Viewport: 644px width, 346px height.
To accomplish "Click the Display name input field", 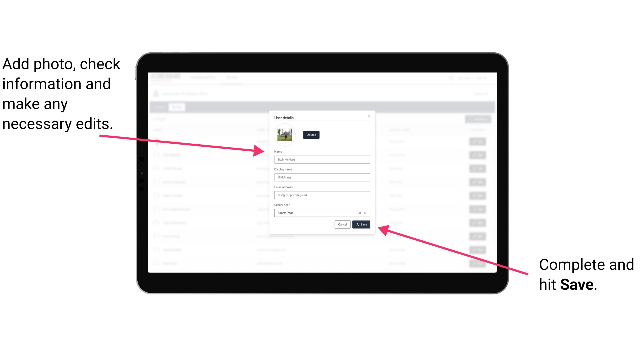I will 322,177.
